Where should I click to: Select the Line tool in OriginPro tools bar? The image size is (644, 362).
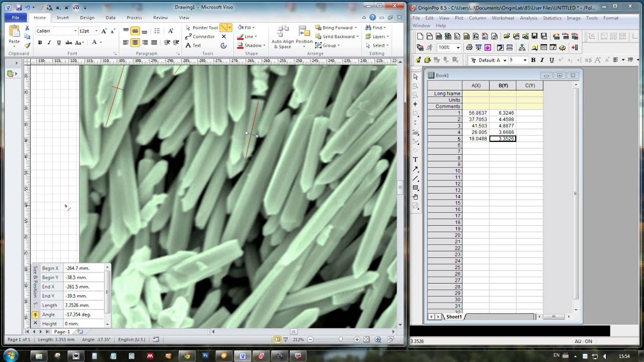[415, 178]
